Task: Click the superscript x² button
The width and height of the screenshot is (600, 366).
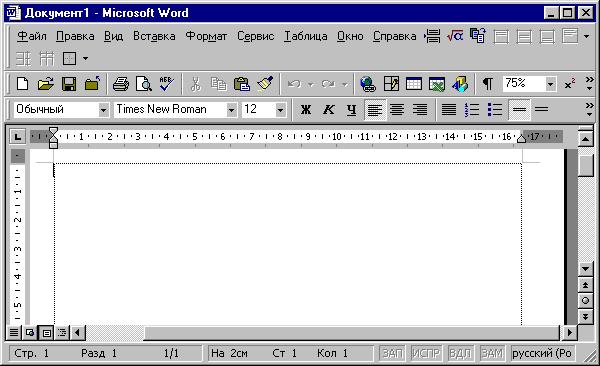Action: (x=570, y=84)
